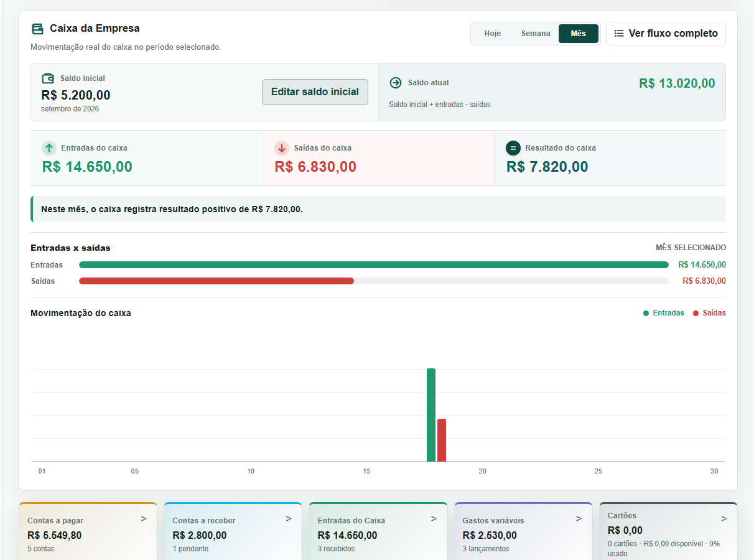The height and width of the screenshot is (560, 754).
Task: Open the Contas a receber R$ 2.800,00 card
Action: (233, 531)
